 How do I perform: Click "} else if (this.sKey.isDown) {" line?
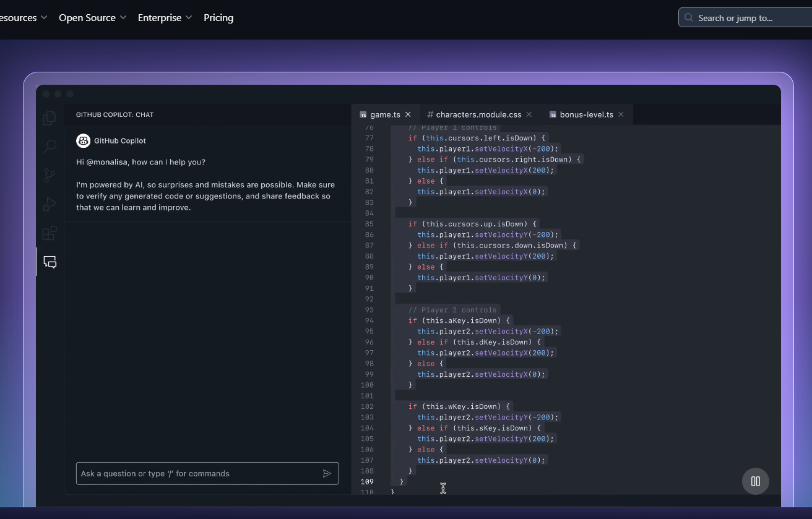(475, 428)
